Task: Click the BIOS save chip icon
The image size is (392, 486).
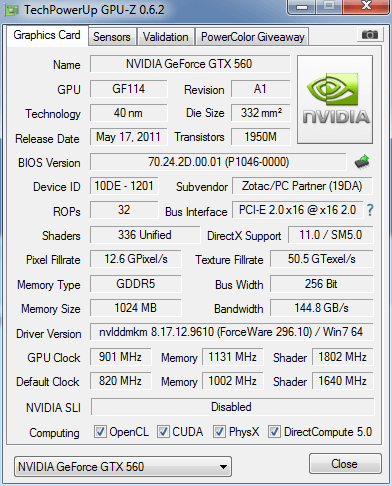Action: point(362,162)
